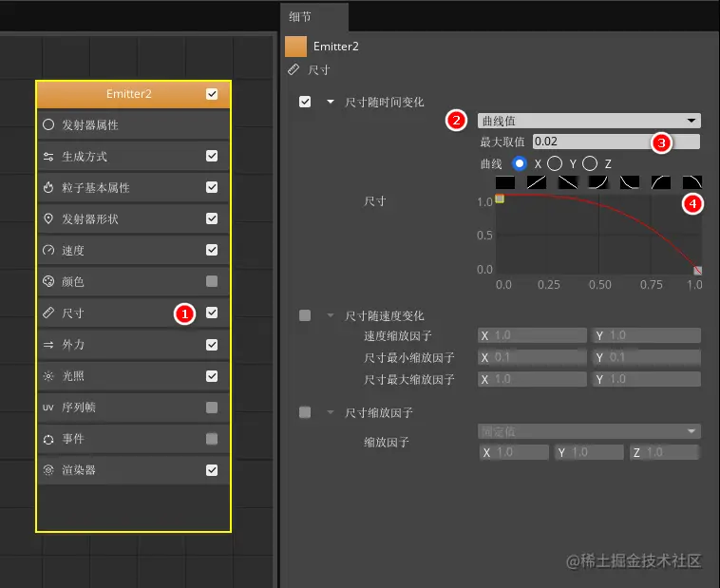The image size is (720, 588).
Task: Uncheck the 发射器形状 module checkbox
Action: [x=212, y=218]
